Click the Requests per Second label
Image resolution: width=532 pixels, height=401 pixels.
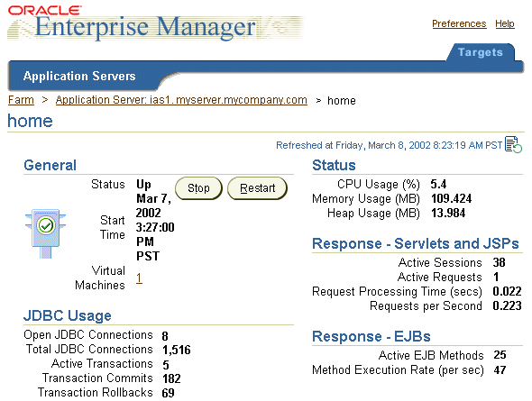tap(426, 306)
